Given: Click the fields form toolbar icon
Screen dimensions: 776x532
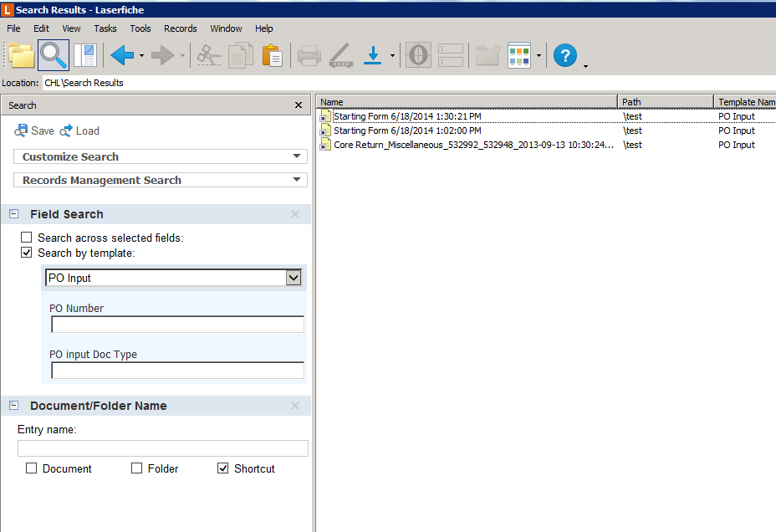Looking at the screenshot, I should (x=451, y=55).
